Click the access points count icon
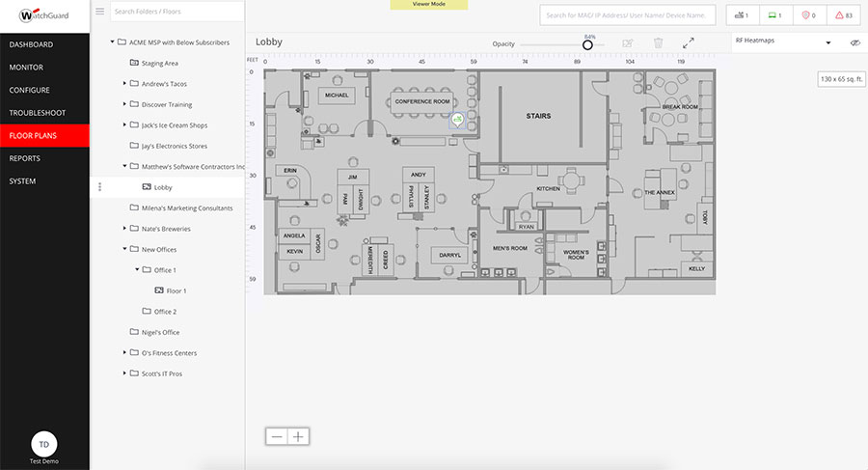 [741, 15]
